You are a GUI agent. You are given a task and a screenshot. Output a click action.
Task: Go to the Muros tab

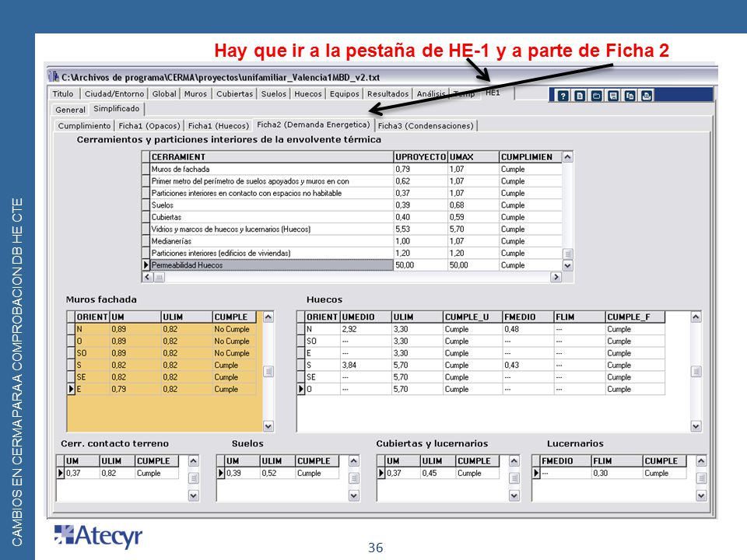point(195,94)
